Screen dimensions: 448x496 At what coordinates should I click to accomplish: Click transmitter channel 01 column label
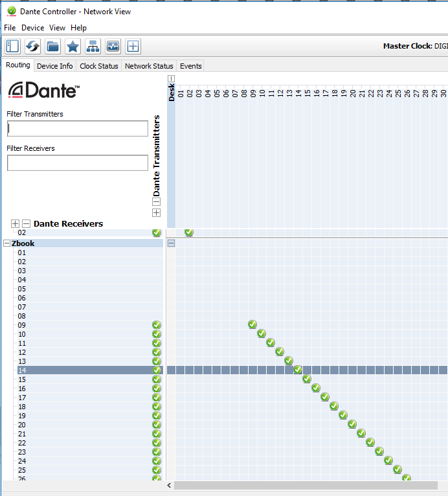coord(181,93)
